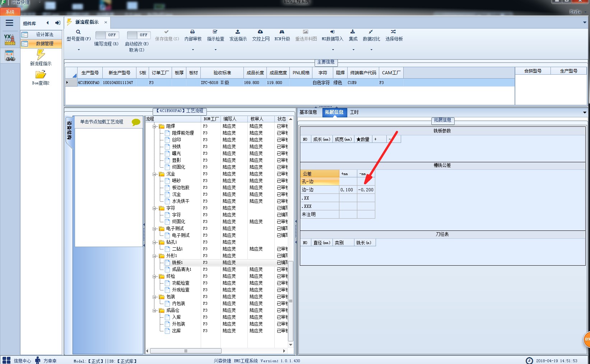
Task: Click the process tree vertical scrollbar
Action: 291,300
